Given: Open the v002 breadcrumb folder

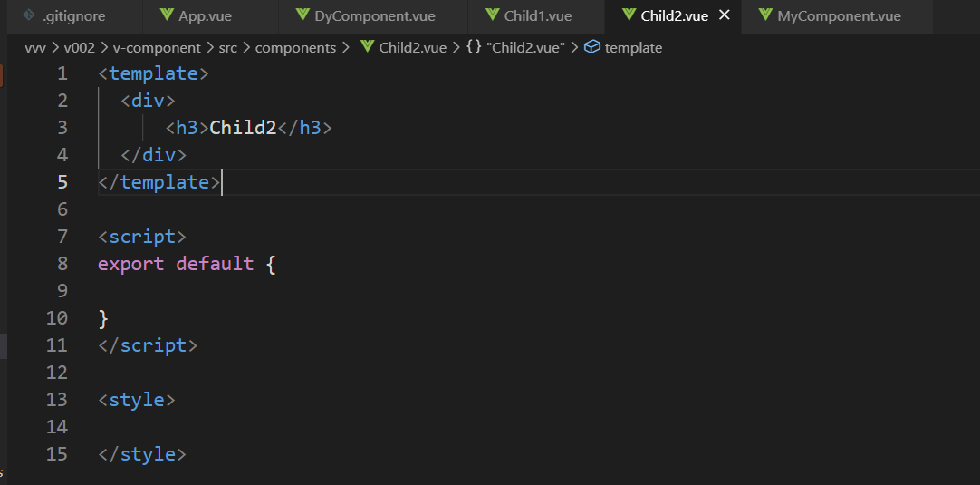Looking at the screenshot, I should point(80,48).
